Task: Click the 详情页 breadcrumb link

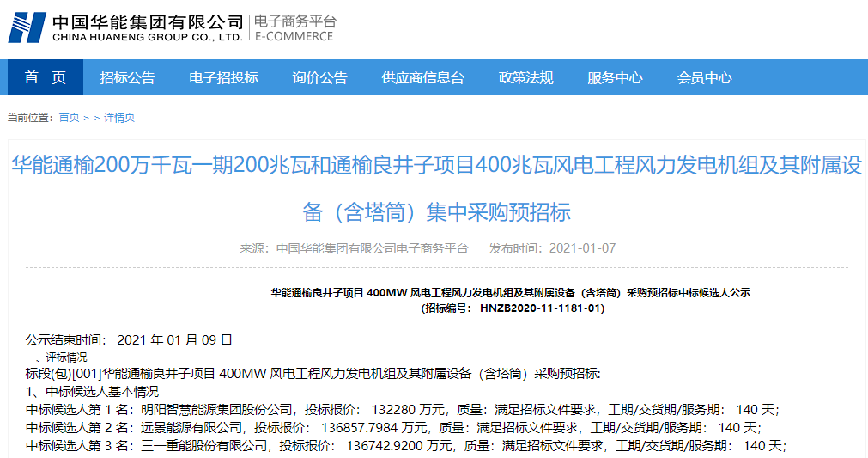Action: point(119,118)
